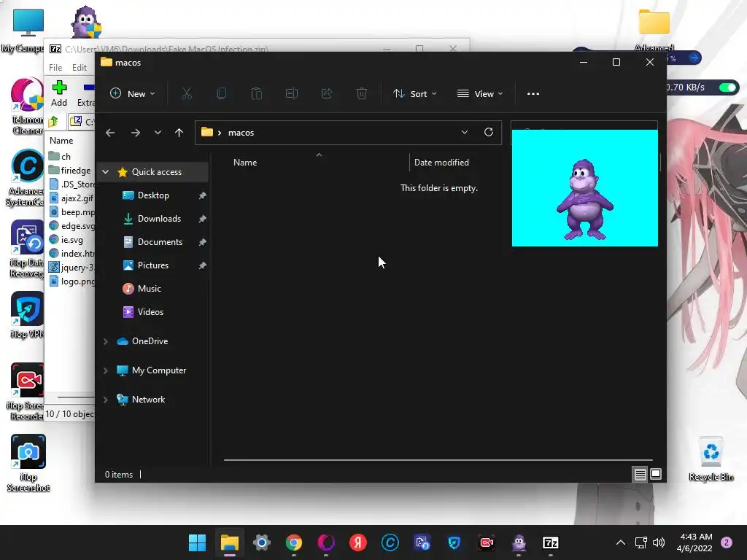
Task: Click the dancing Bonzi gorilla image
Action: [x=585, y=188]
